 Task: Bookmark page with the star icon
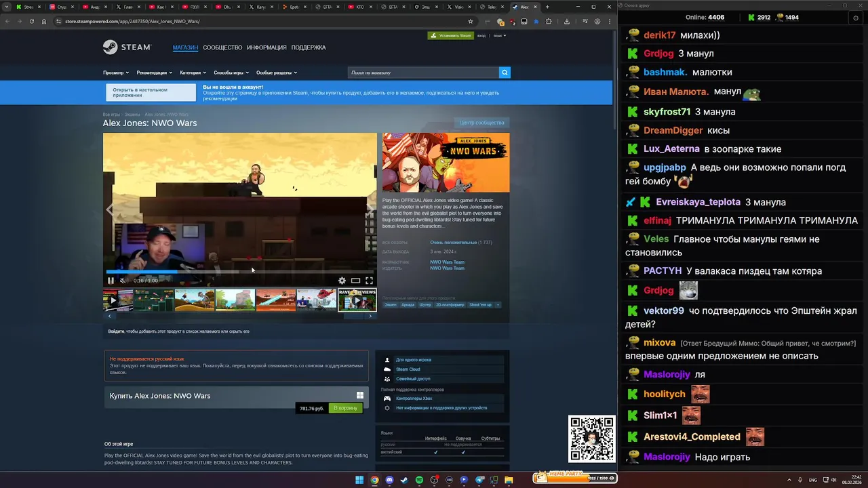(471, 21)
